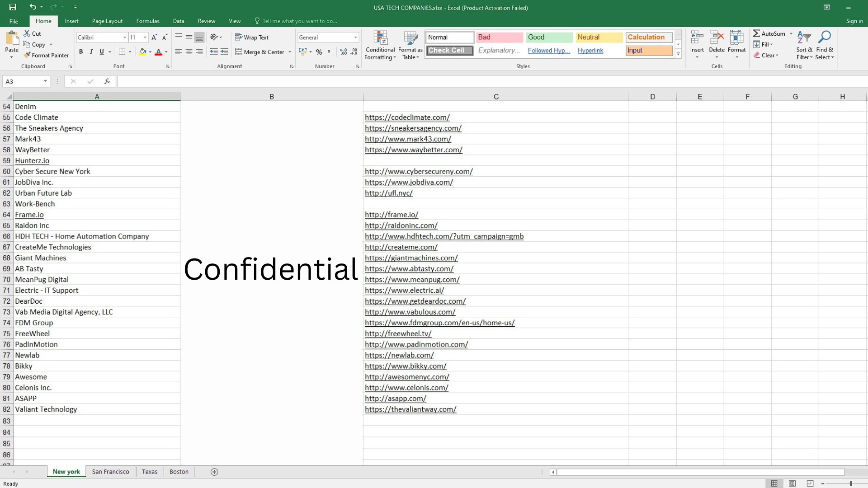The image size is (868, 488).
Task: Apply the Bad cell style swatch
Action: pos(499,38)
